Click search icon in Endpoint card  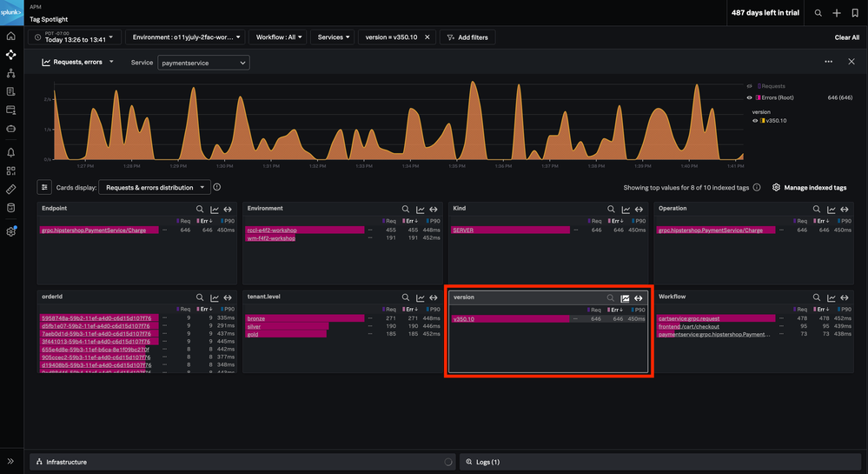click(200, 210)
